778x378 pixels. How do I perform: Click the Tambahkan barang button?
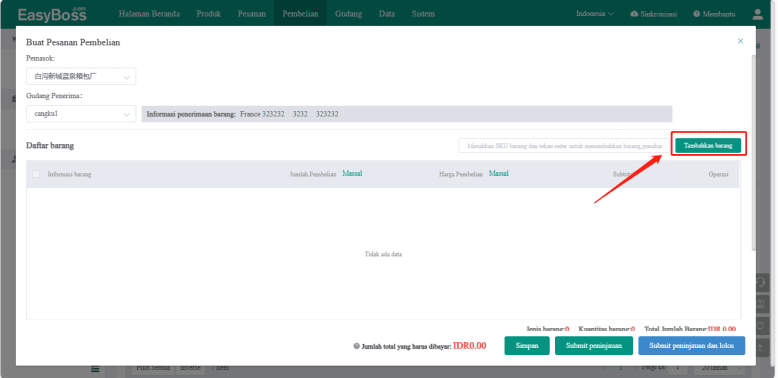click(x=708, y=145)
